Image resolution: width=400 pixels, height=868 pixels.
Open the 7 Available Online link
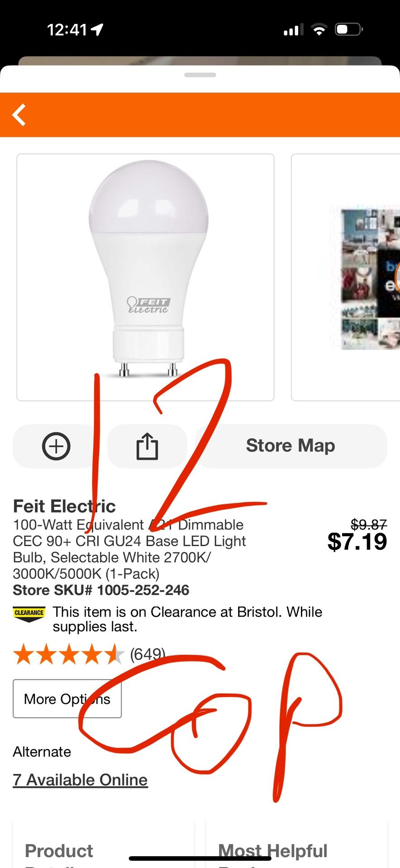[x=81, y=780]
